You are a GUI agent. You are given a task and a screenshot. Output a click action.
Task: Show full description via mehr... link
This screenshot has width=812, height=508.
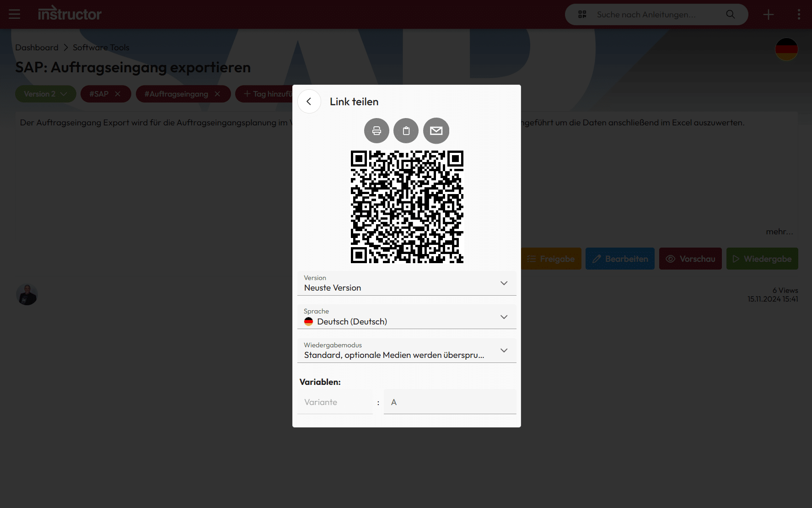(x=779, y=232)
